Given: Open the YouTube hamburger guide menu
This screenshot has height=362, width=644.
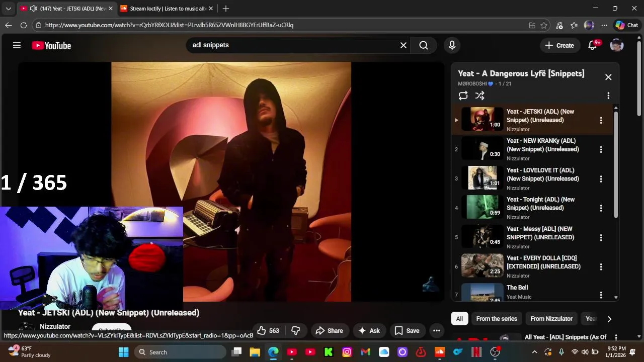Looking at the screenshot, I should pos(17,45).
